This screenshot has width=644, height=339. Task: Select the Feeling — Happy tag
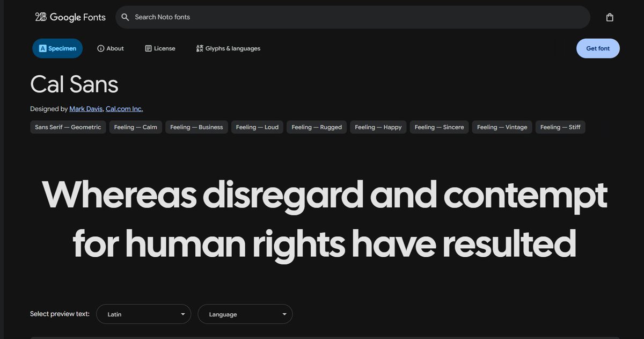pyautogui.click(x=378, y=127)
